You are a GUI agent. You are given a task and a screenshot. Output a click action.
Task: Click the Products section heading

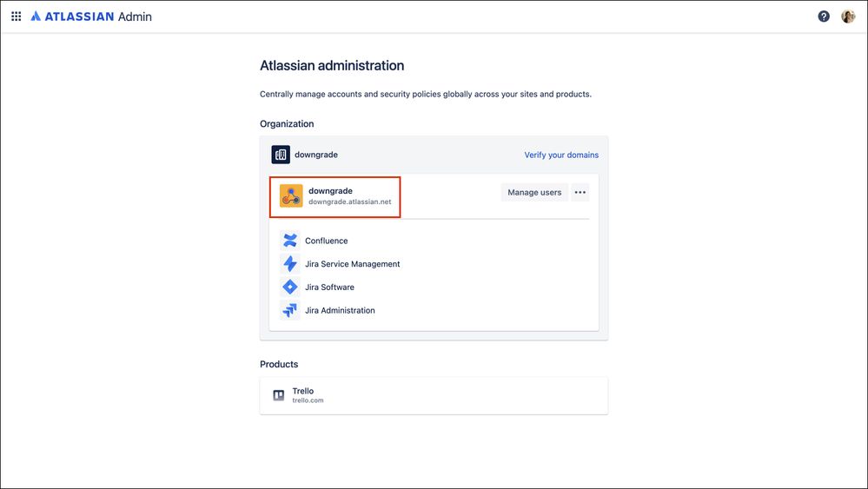279,364
